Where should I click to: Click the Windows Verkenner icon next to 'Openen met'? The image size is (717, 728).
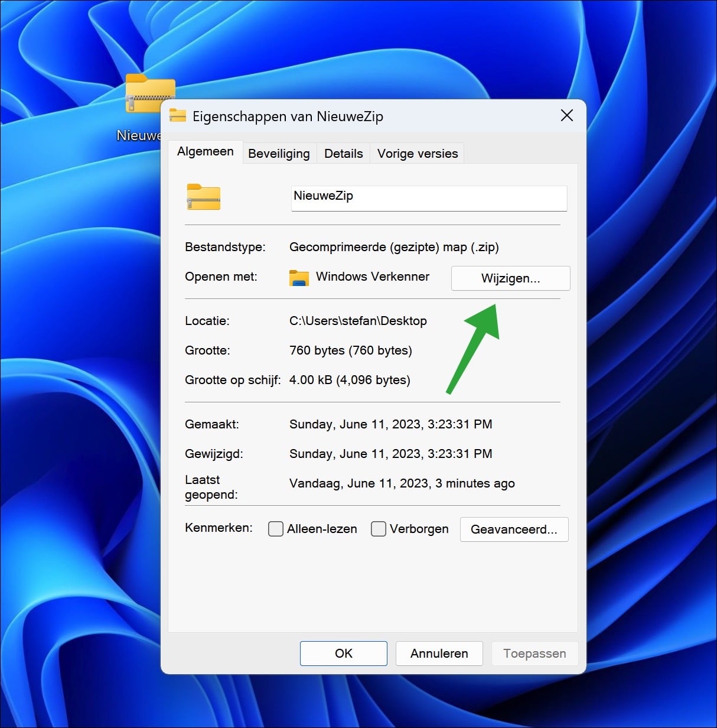(x=299, y=277)
